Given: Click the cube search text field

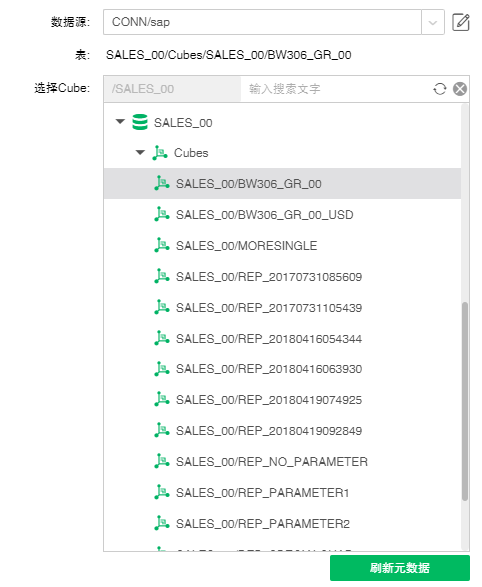Looking at the screenshot, I should [335, 89].
